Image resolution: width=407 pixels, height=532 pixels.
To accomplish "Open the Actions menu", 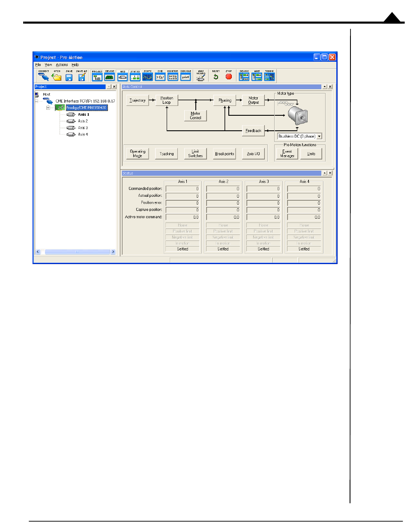I will click(62, 65).
